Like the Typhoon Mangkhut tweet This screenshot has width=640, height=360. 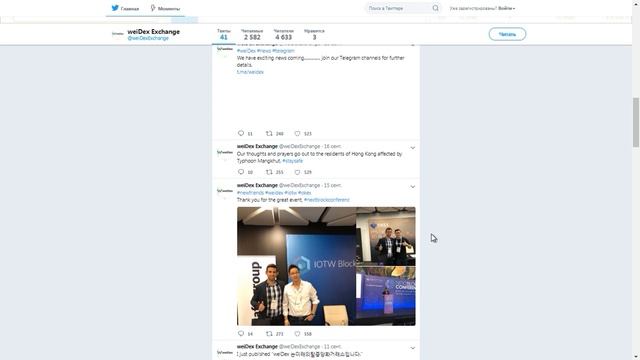pyautogui.click(x=297, y=172)
